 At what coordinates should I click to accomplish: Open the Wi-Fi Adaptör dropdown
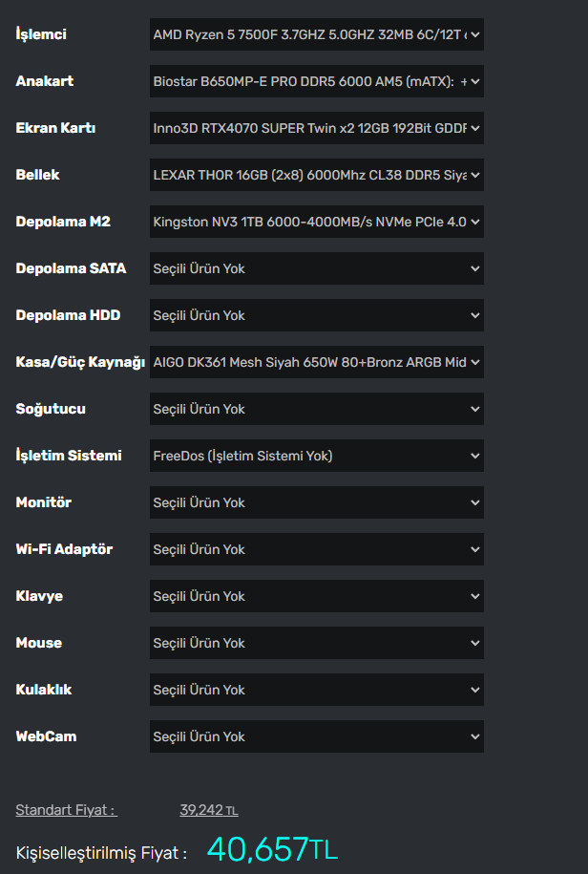tap(316, 550)
